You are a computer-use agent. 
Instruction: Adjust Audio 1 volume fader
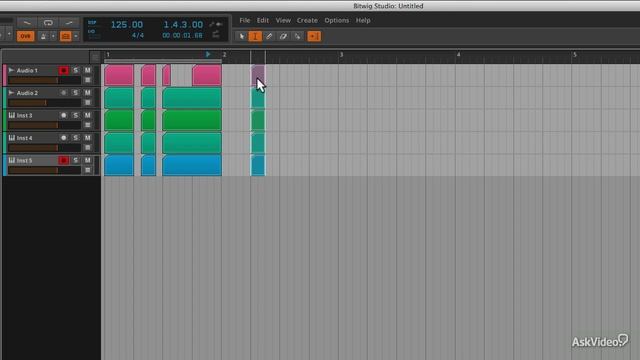pos(44,80)
